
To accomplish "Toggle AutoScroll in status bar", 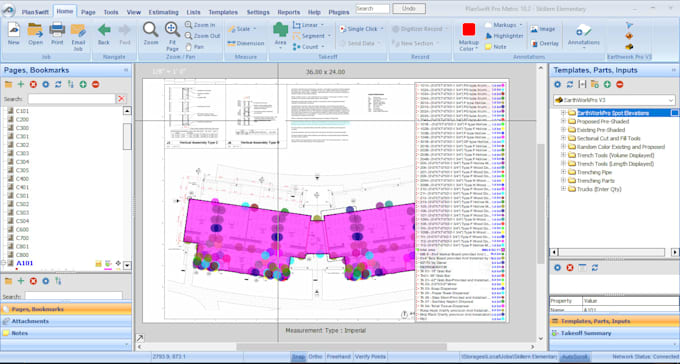I will point(575,357).
